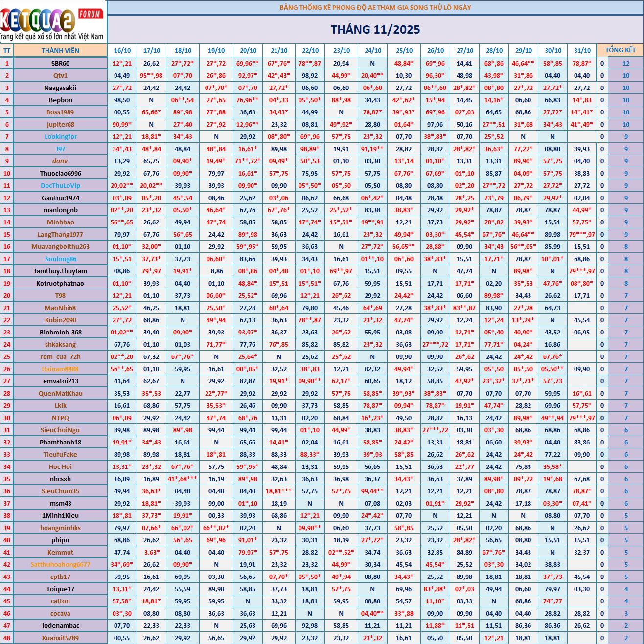This screenshot has width=644, height=644.
Task: Click the TT column header
Action: [x=7, y=50]
